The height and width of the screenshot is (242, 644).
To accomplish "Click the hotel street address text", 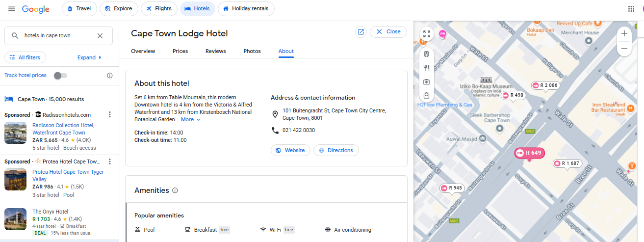I will click(334, 114).
